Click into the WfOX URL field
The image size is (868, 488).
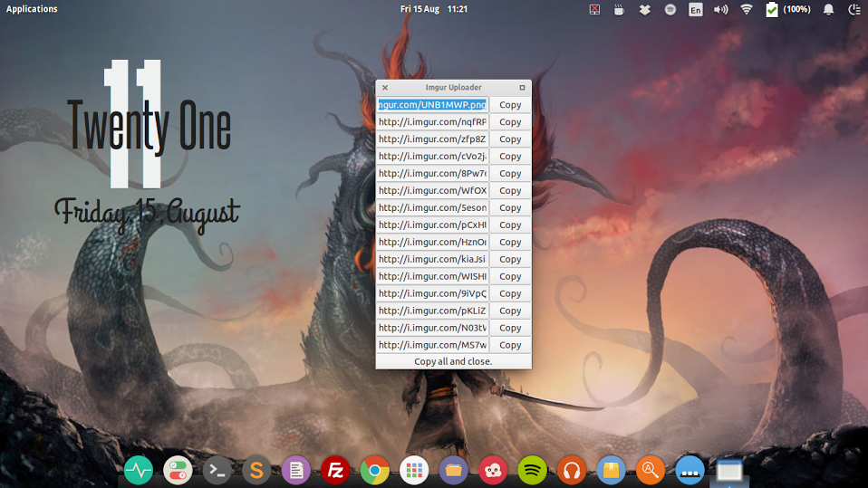(432, 190)
